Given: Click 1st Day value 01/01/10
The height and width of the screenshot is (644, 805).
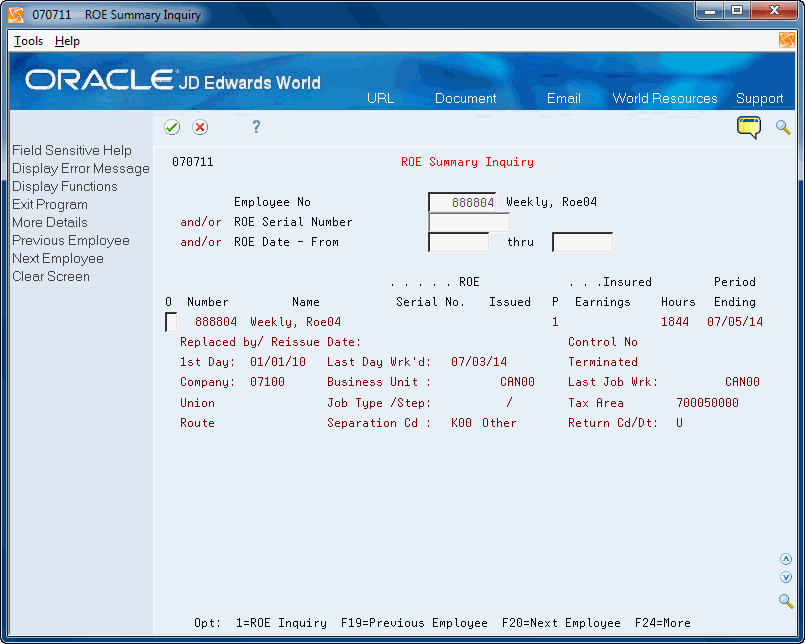Looking at the screenshot, I should 278,362.
